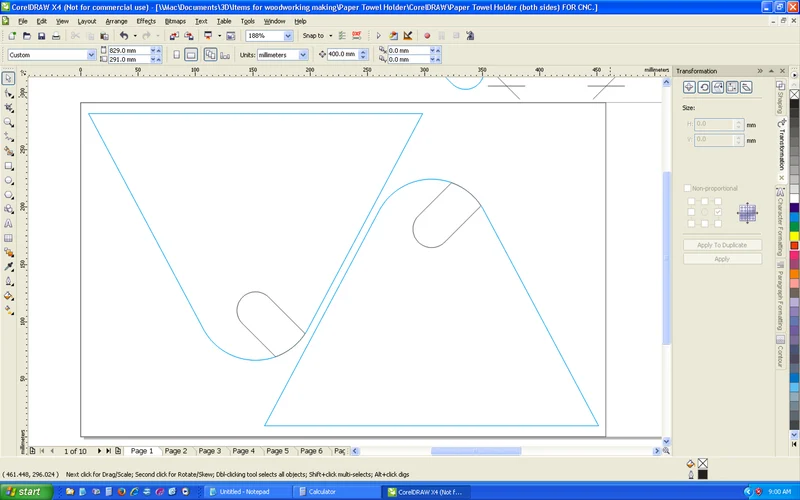Open the Application launcher dropdown arrow
The image size is (800, 500).
(219, 36)
